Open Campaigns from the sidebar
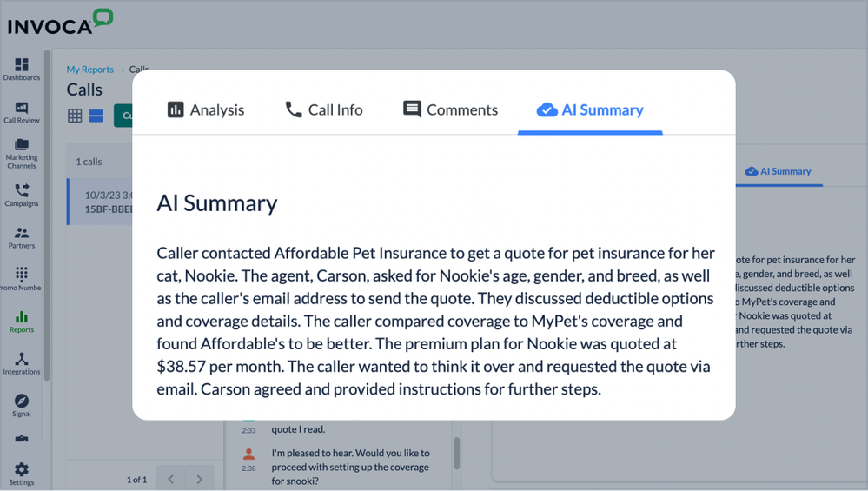The width and height of the screenshot is (868, 491). pos(22,195)
